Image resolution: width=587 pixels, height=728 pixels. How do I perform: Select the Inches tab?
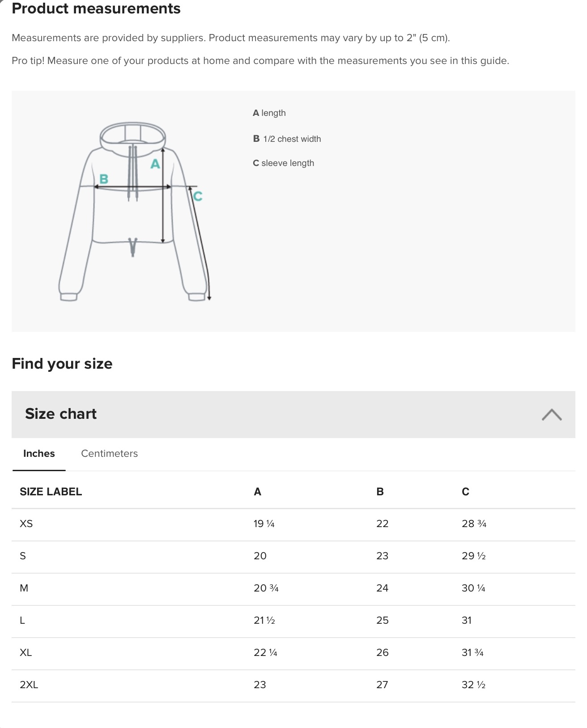tap(39, 453)
